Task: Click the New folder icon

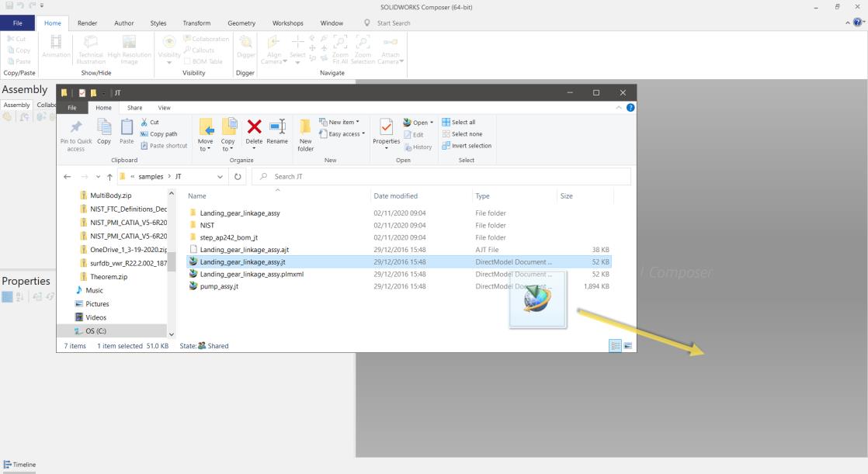Action: (x=305, y=126)
